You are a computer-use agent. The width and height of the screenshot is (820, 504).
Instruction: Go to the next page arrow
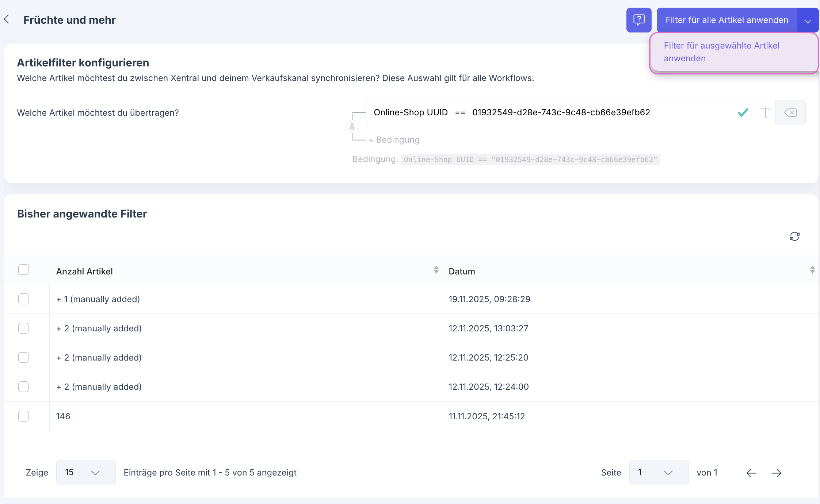(776, 473)
